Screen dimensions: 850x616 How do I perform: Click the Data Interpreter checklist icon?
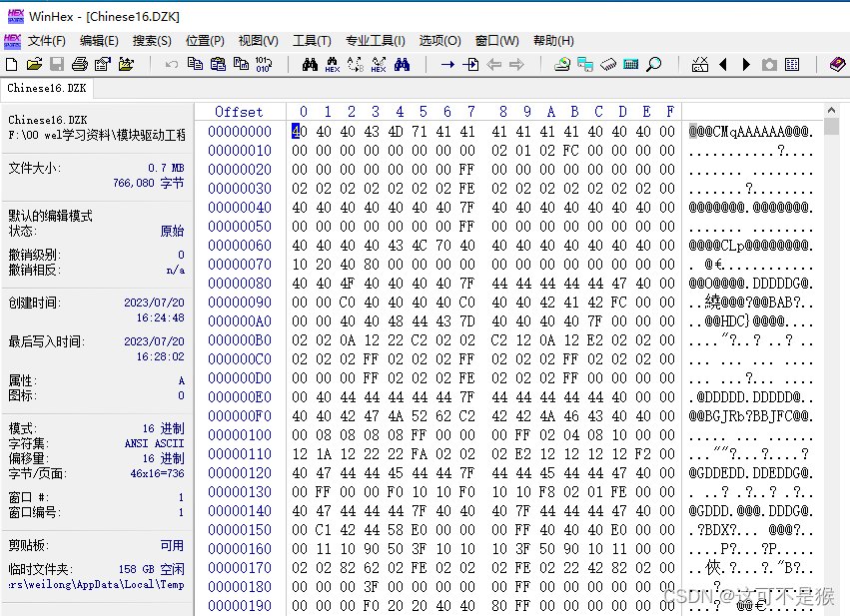coord(700,65)
